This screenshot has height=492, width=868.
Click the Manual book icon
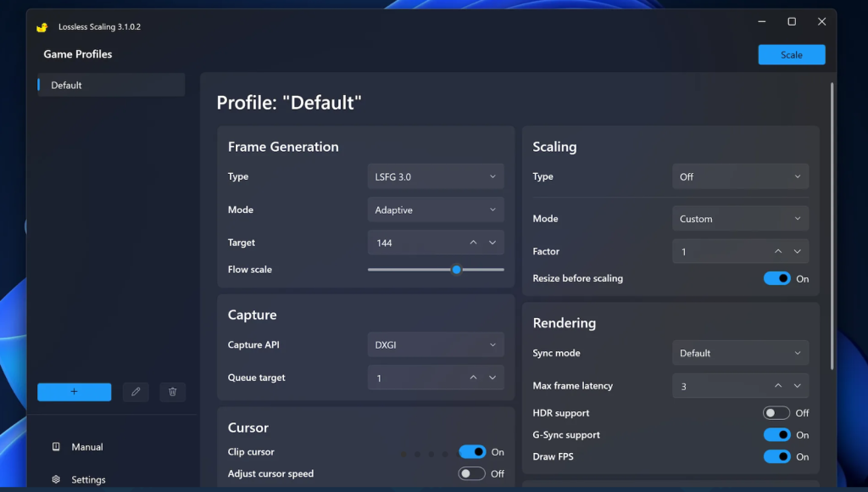(56, 446)
